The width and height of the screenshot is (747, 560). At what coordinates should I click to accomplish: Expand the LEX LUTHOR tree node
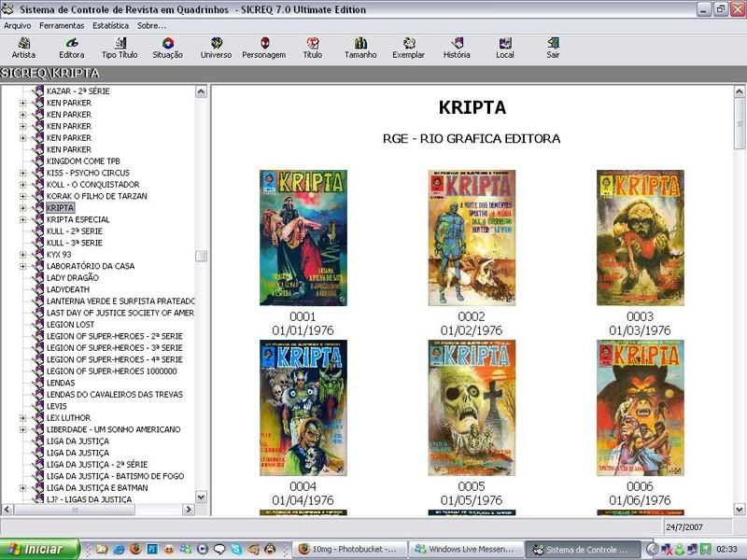[22, 418]
